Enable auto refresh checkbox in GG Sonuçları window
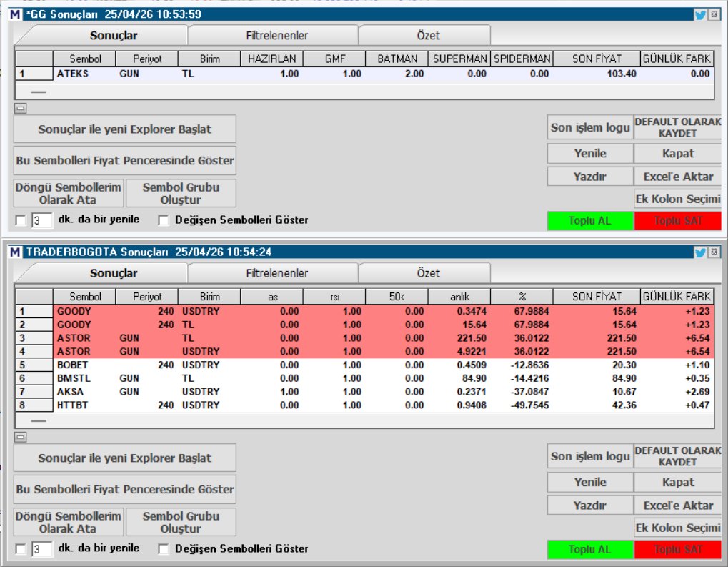The height and width of the screenshot is (567, 728). point(21,220)
